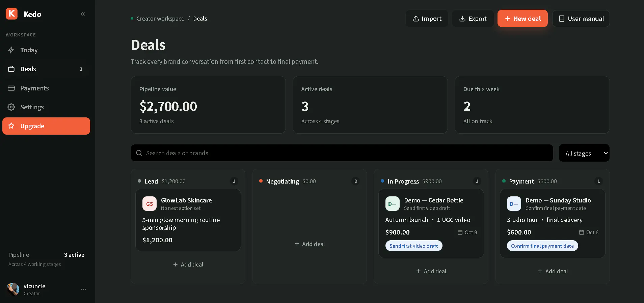Click the Payment column header

click(521, 181)
